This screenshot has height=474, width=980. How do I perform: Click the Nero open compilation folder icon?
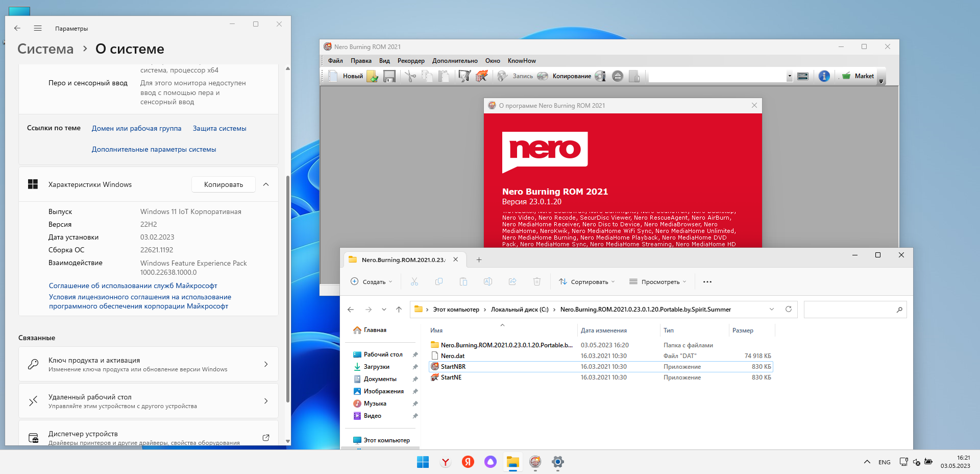pos(373,77)
